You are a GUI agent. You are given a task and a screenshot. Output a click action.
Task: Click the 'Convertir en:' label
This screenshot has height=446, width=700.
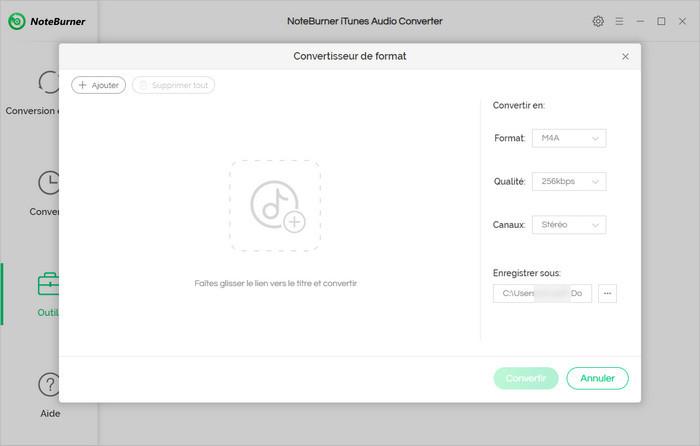519,105
